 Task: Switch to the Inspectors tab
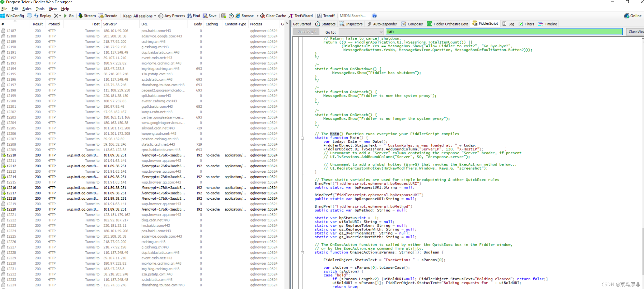pos(351,24)
